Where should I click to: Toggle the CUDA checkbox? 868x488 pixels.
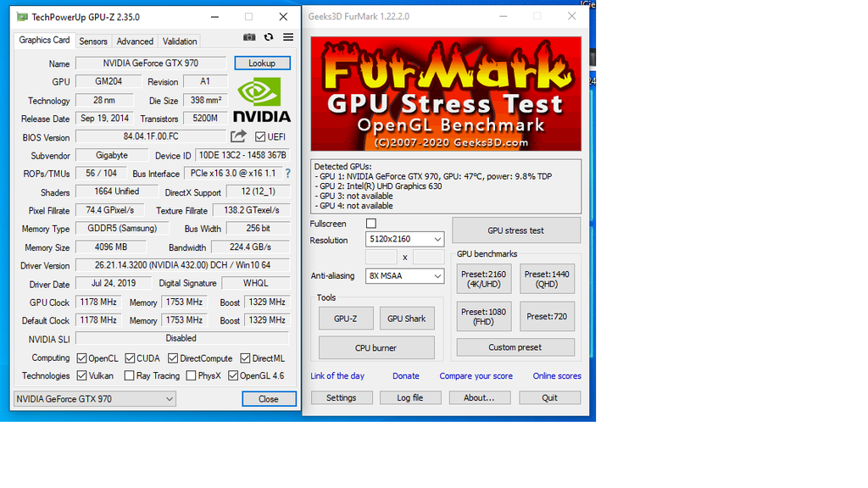click(x=130, y=358)
